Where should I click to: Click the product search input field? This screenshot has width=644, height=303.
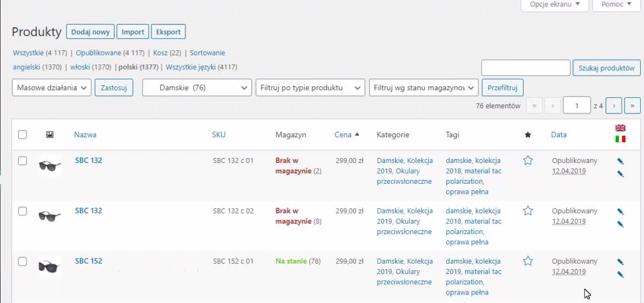(526, 68)
